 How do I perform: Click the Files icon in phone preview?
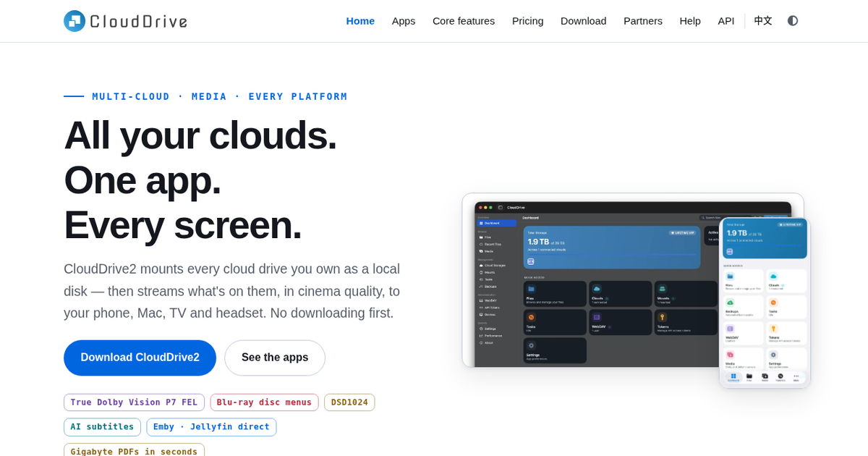click(x=730, y=276)
